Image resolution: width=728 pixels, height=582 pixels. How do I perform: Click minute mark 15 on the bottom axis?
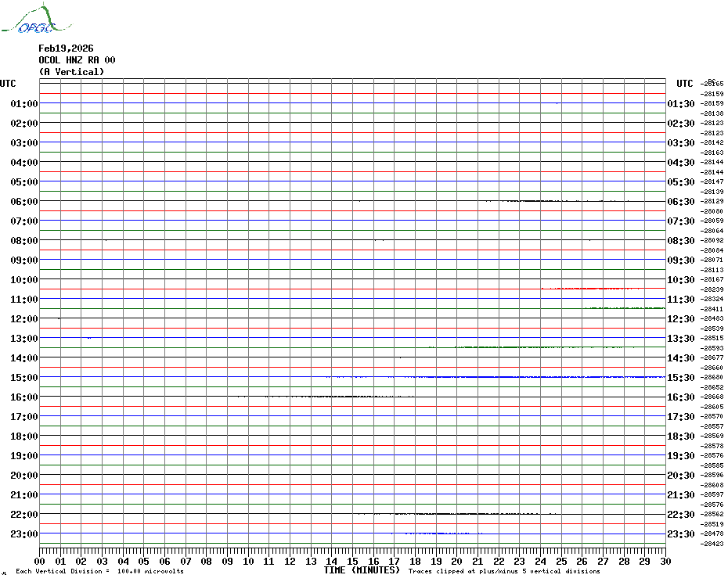352,561
